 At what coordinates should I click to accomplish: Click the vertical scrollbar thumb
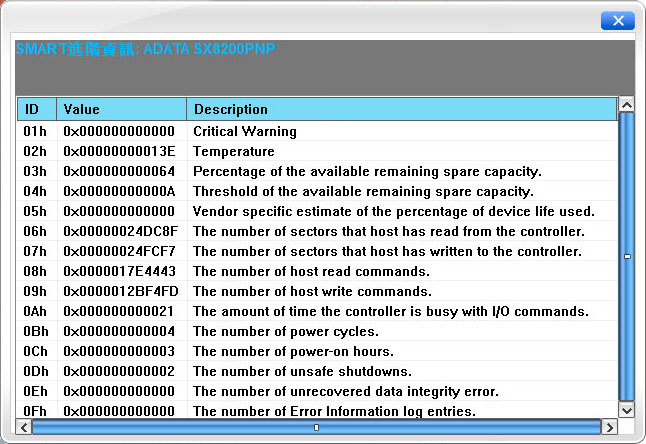[x=627, y=257]
